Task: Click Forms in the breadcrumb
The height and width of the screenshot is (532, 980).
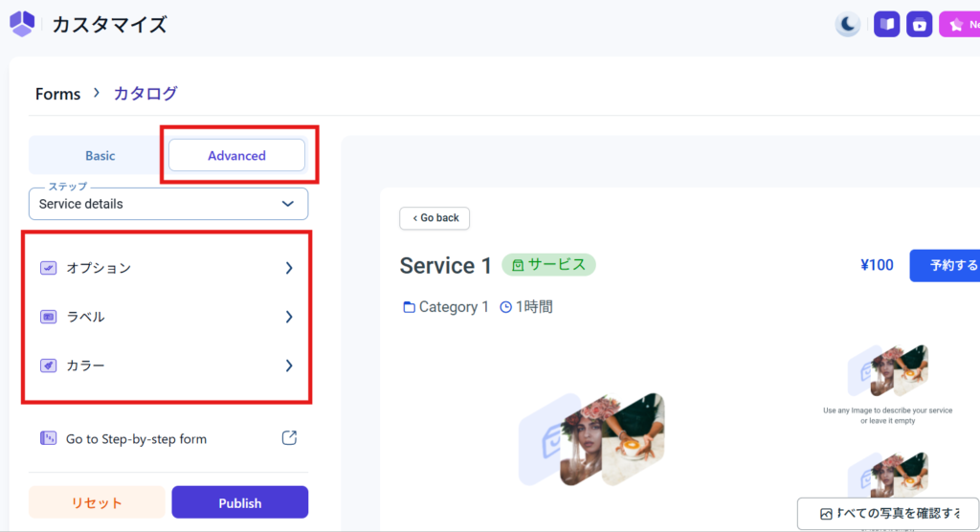Action: click(x=57, y=94)
